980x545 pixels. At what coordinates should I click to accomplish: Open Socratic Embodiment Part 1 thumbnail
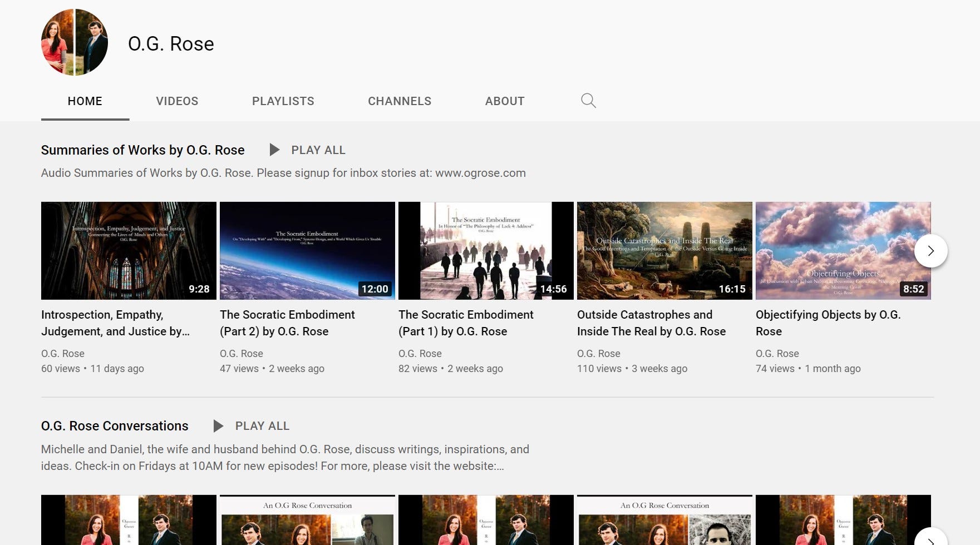click(486, 251)
